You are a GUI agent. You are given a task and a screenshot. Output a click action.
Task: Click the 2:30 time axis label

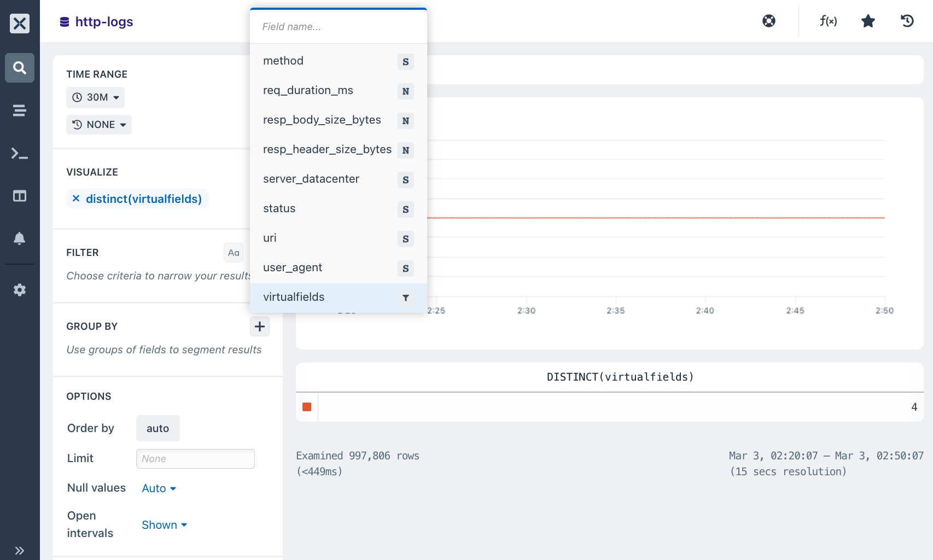[527, 311]
